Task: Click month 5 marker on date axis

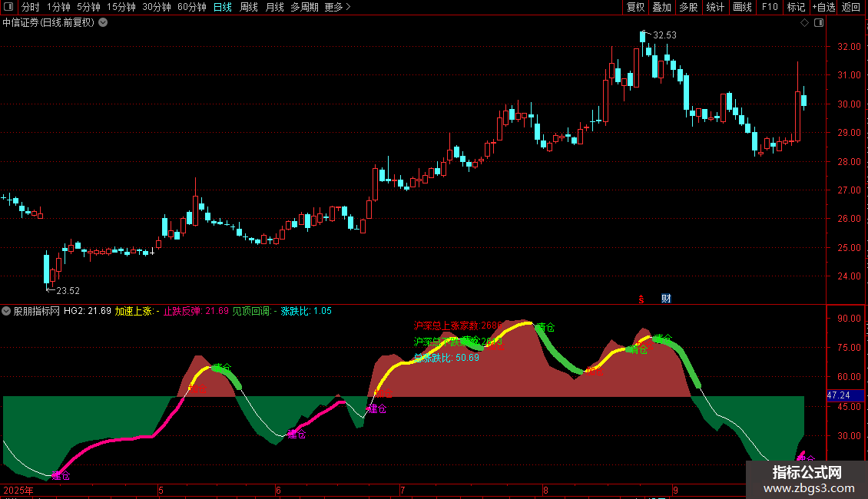Action: (161, 490)
